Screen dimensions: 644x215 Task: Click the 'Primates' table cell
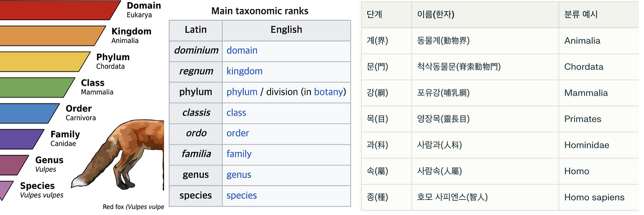583,119
